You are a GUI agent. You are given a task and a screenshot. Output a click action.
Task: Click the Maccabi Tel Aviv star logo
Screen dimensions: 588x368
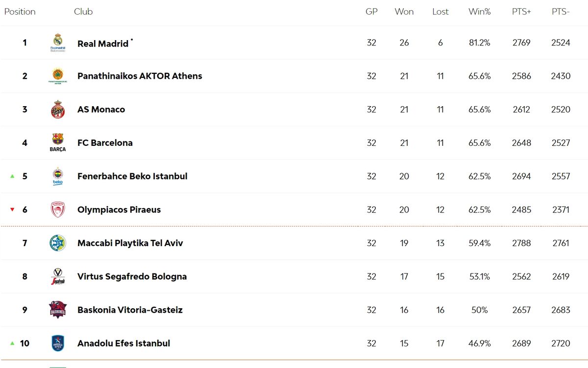[58, 243]
